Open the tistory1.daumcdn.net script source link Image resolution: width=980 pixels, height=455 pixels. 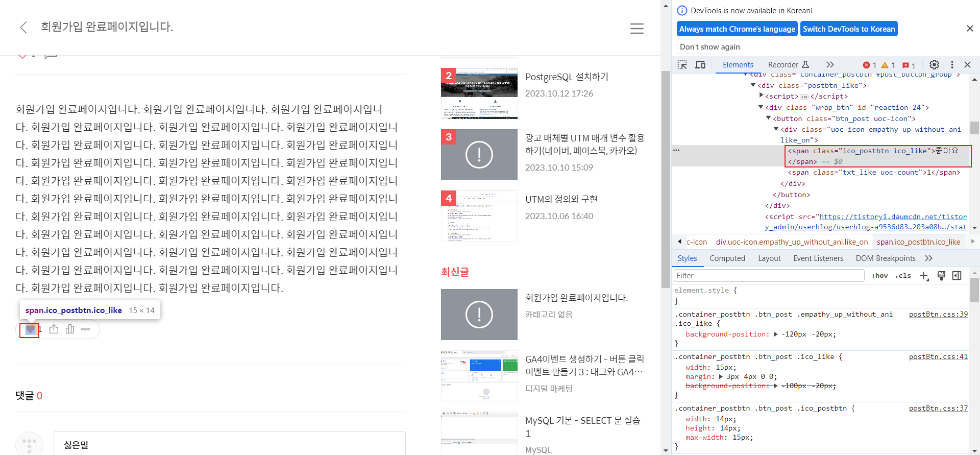coord(866,222)
